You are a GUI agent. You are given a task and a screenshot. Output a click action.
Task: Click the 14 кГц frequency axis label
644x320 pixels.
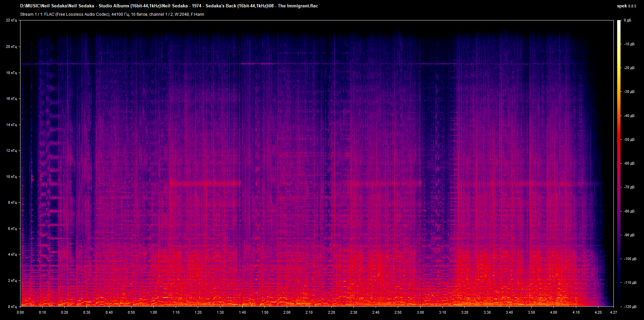tap(11, 125)
